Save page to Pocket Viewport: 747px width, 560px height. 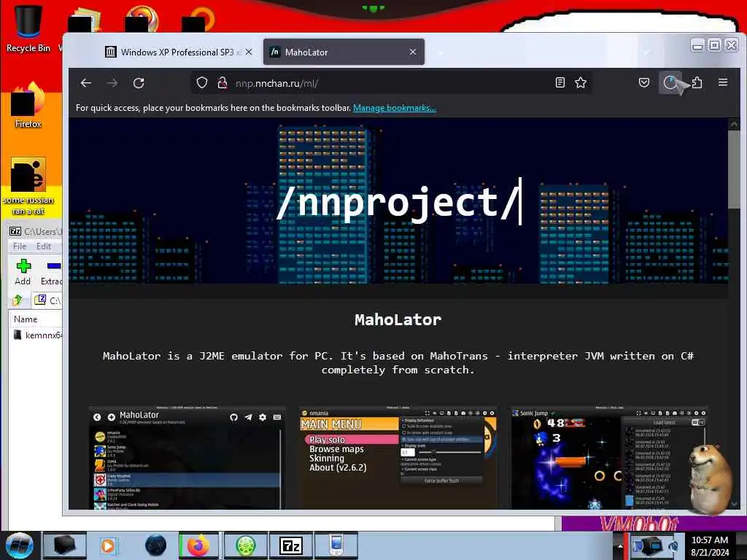tap(643, 83)
